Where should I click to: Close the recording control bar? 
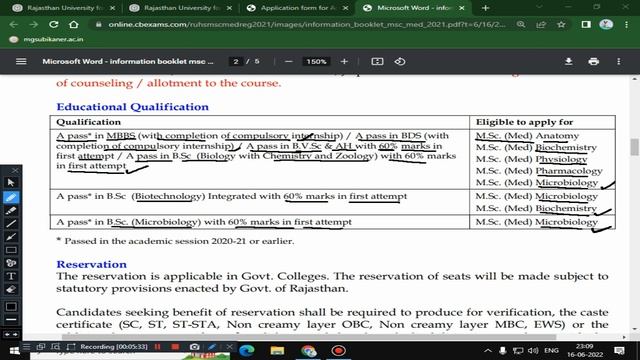tap(229, 347)
